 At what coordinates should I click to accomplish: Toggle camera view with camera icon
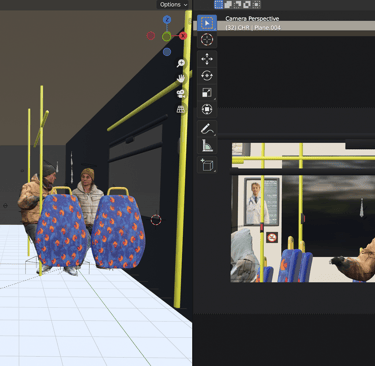coord(181,94)
